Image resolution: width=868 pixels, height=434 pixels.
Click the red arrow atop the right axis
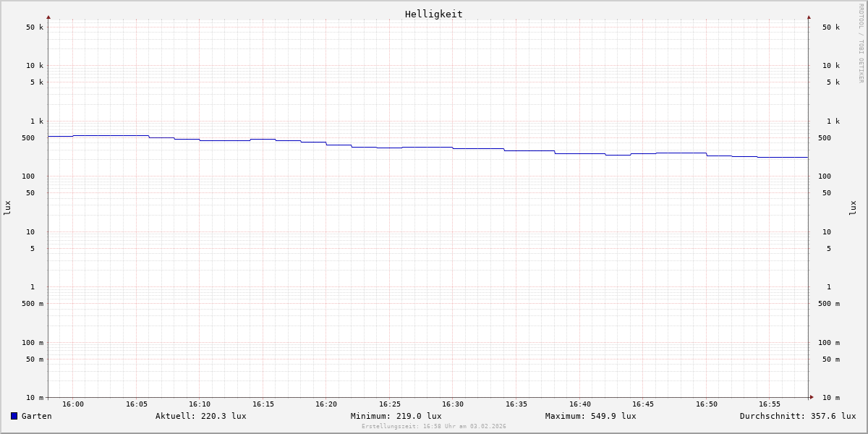click(x=809, y=17)
